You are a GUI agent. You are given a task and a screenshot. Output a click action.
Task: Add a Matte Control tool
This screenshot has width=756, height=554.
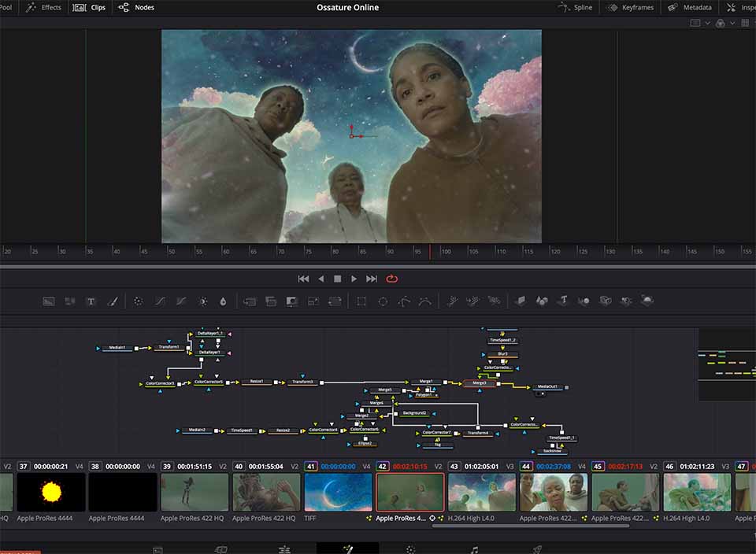pos(292,301)
